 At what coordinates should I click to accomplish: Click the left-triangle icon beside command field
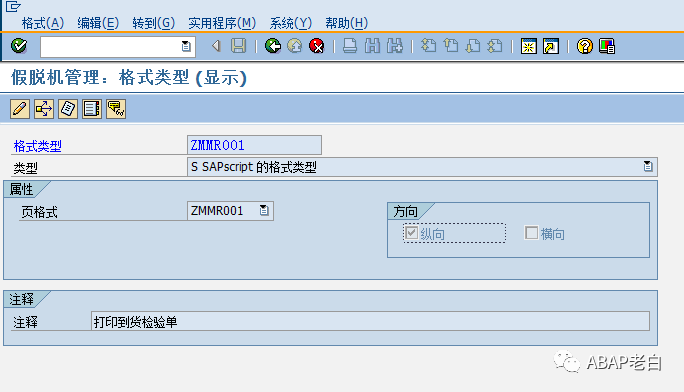tap(216, 46)
